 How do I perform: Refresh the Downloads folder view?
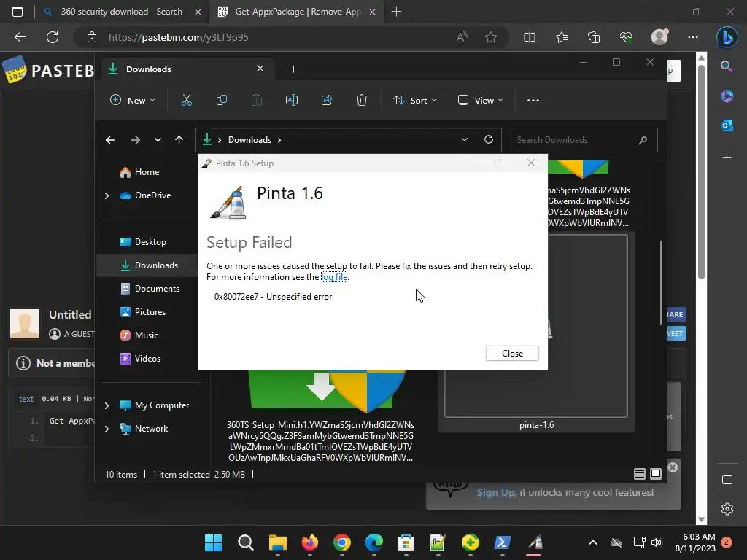coord(488,139)
